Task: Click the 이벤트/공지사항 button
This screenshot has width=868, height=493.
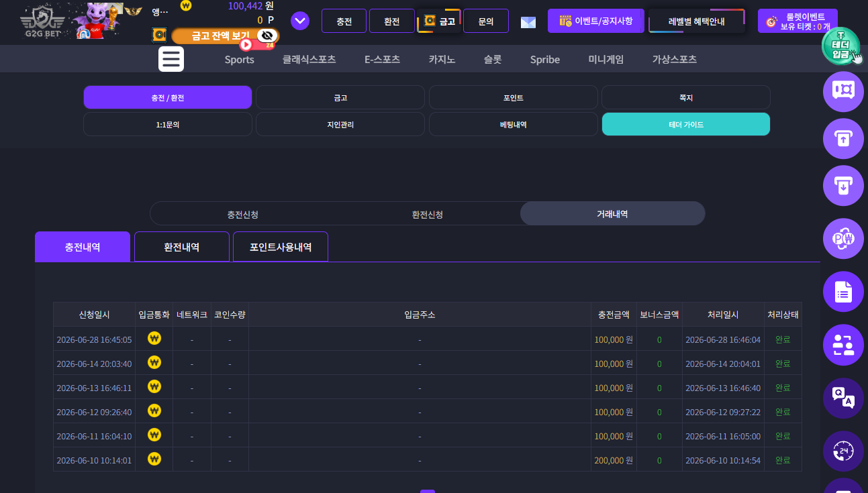Action: click(596, 21)
